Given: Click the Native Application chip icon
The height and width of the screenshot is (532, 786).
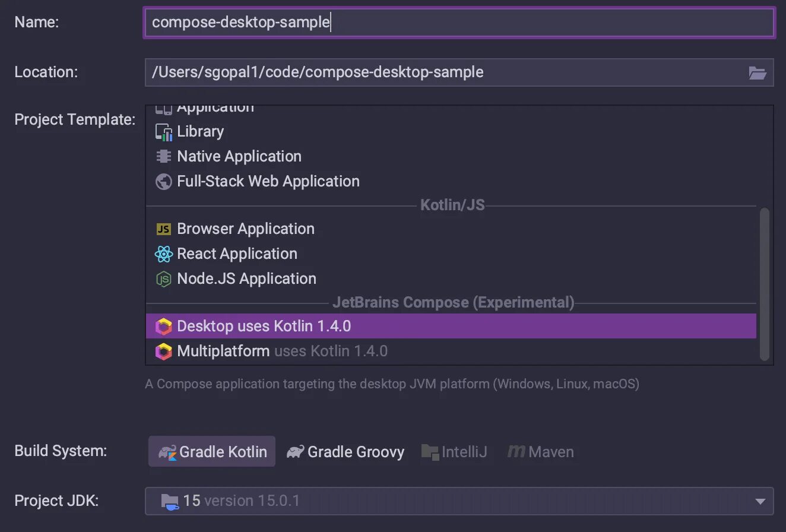Looking at the screenshot, I should coord(163,157).
